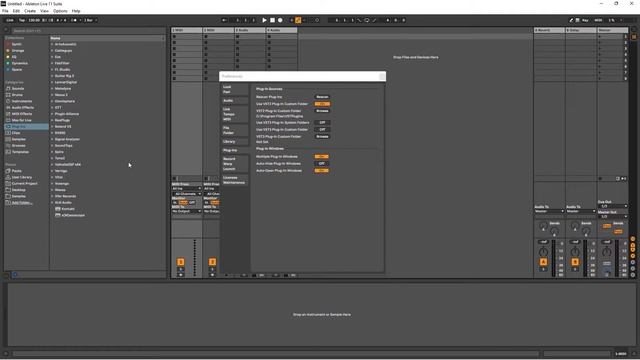This screenshot has width=640, height=360.
Task: Browse for VST2 custom folder
Action: (x=322, y=111)
